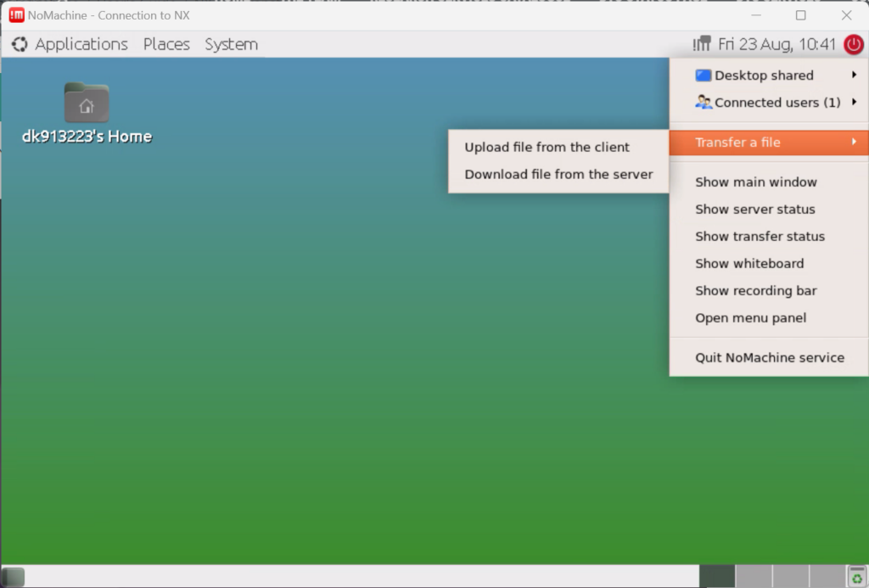The height and width of the screenshot is (588, 869).
Task: Choose Show main window
Action: click(x=755, y=182)
